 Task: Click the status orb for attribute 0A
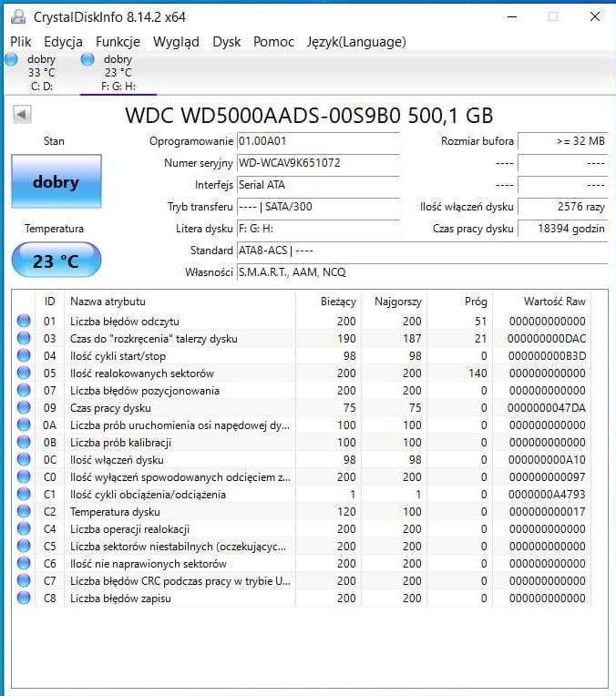24,425
